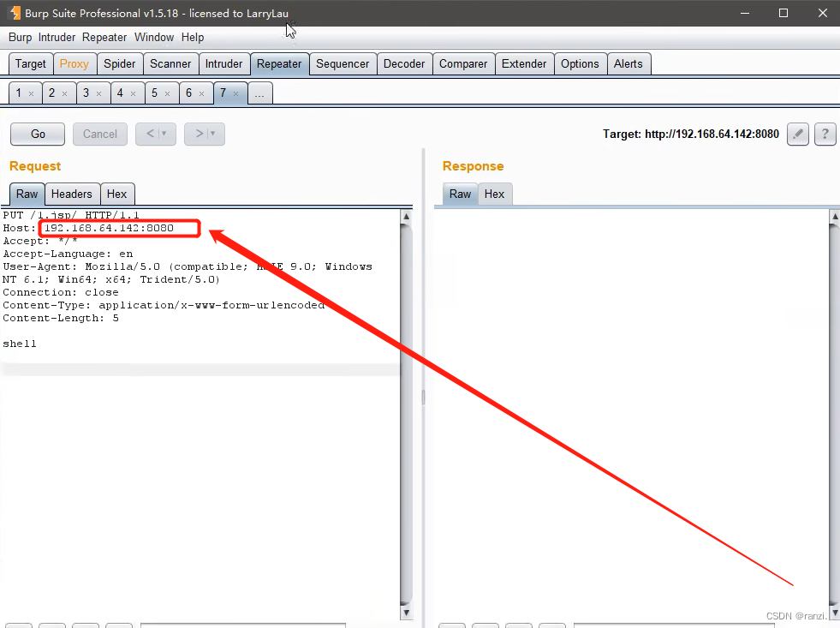Add new Repeater tab via ellipsis tab

click(259, 93)
